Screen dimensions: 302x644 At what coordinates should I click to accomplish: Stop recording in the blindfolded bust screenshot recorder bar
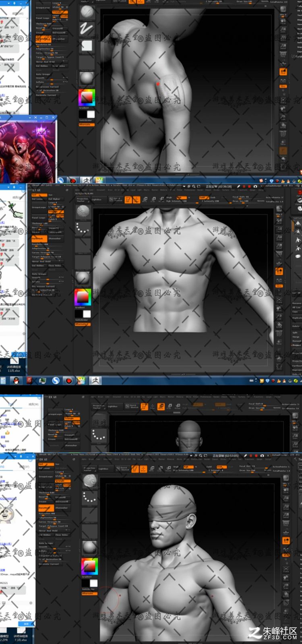coord(256,455)
